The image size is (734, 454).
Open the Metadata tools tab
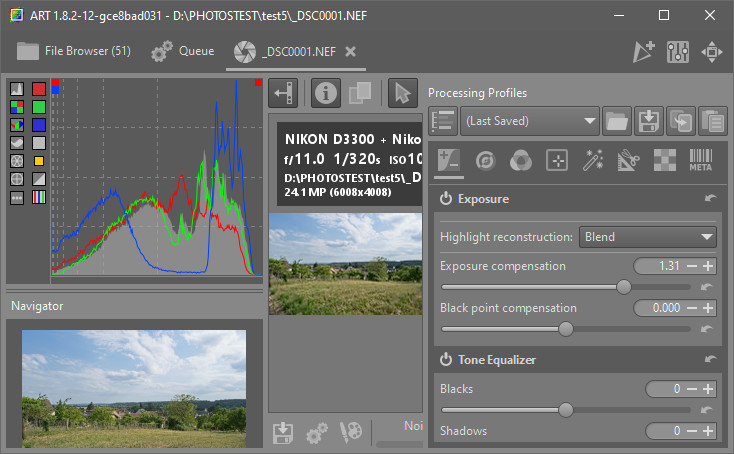(701, 160)
